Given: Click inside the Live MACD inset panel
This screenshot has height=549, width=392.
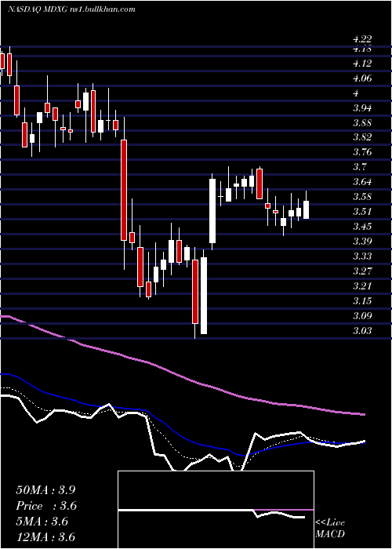Looking at the screenshot, I should coord(216,510).
